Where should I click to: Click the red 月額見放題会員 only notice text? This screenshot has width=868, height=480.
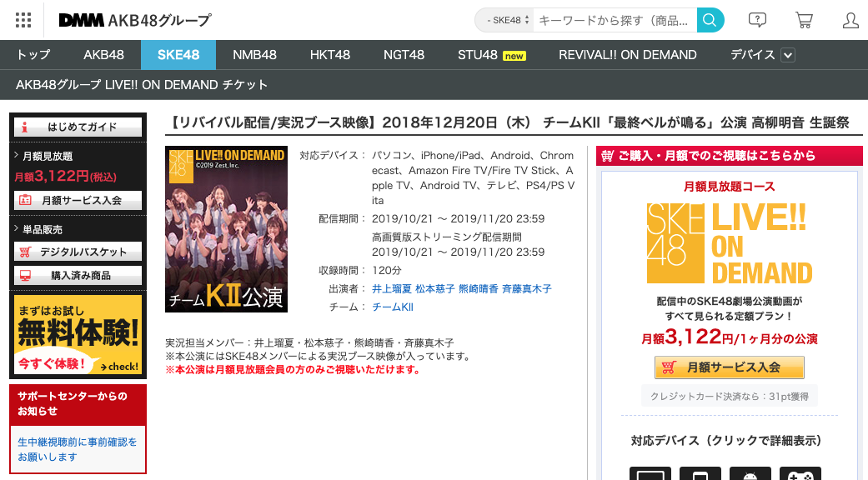tap(293, 369)
